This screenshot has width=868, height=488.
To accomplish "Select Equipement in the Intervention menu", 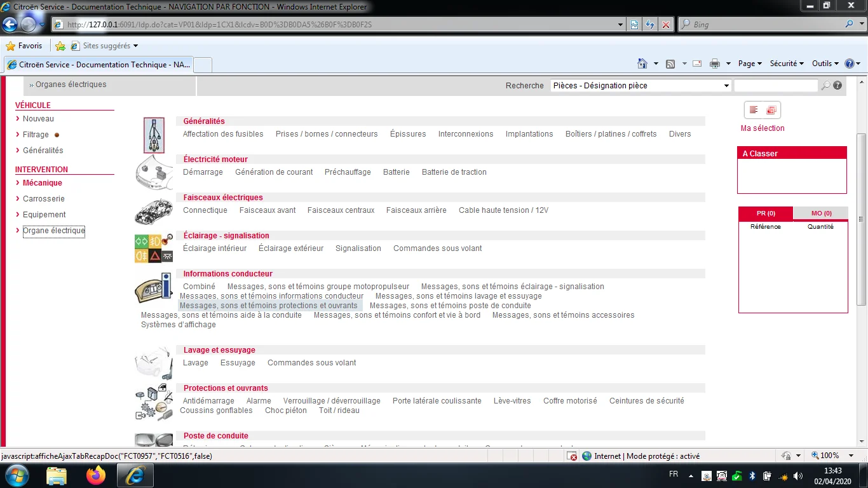I will tap(44, 215).
